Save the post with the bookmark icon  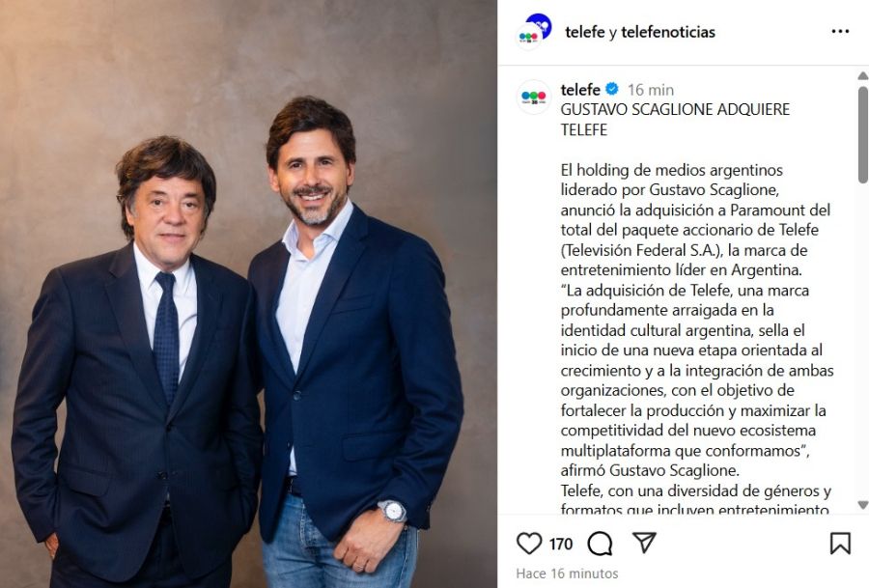click(x=840, y=544)
